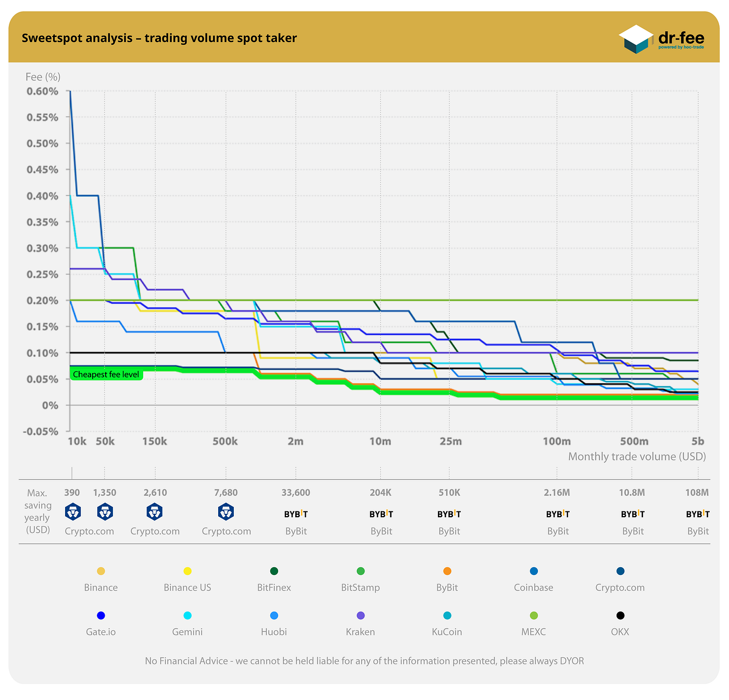Click the "Binance US" legend name

tap(187, 587)
